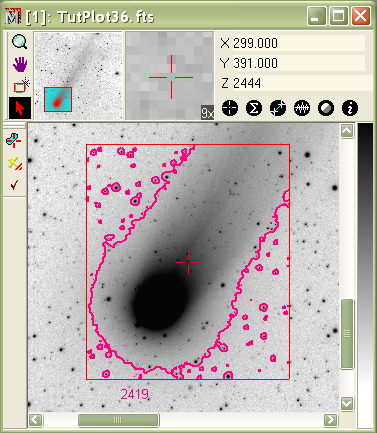Open the profile plot waveform tool
The image size is (377, 433).
click(x=302, y=108)
